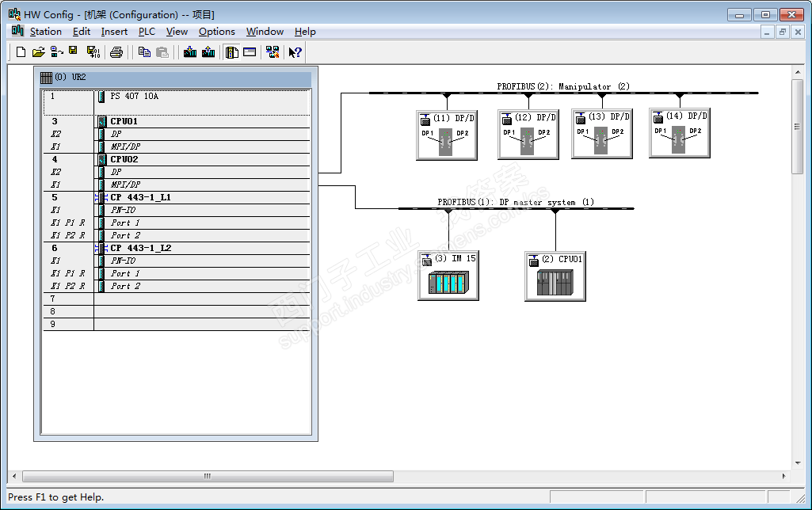812x510 pixels.
Task: Open the Edit menu
Action: (82, 32)
